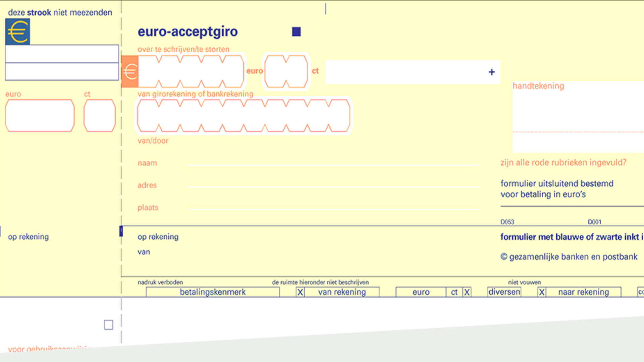Image resolution: width=644 pixels, height=362 pixels.
Task: Click the lower white box on the strip
Action: [62, 71]
